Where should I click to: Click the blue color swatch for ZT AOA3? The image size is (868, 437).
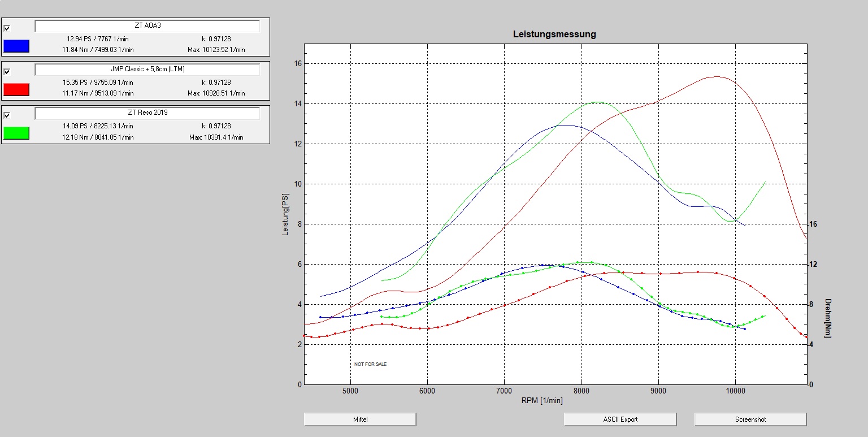16,46
